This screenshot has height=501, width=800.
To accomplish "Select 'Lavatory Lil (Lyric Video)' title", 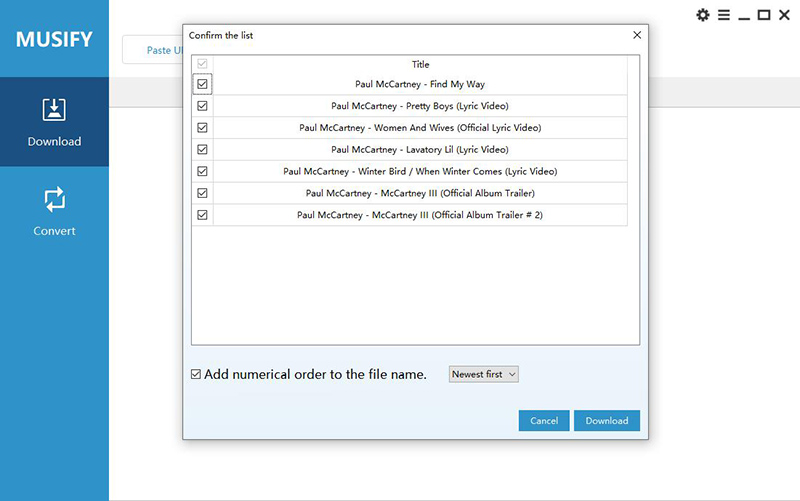I will pos(420,150).
